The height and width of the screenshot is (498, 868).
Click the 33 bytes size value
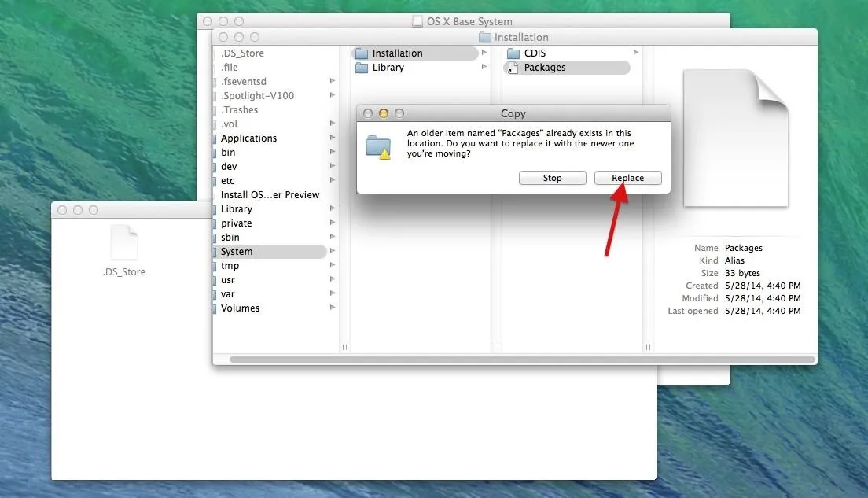point(742,273)
